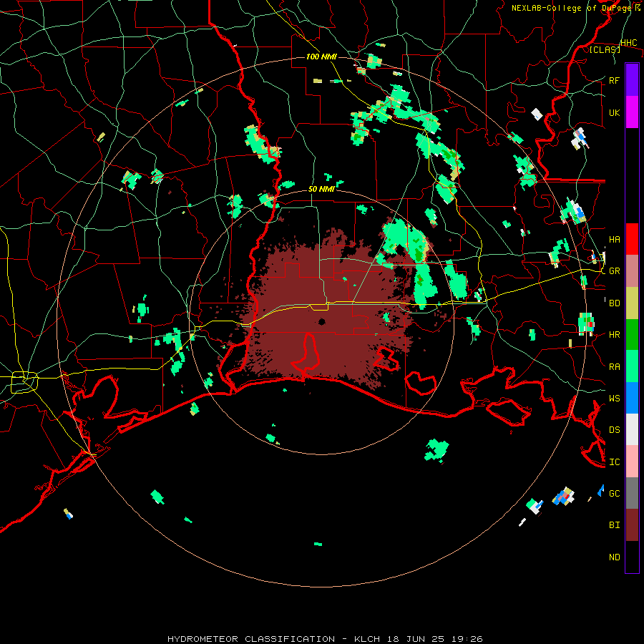Click the 'UK' legend label
Screen dimensions: 644x644
point(615,112)
